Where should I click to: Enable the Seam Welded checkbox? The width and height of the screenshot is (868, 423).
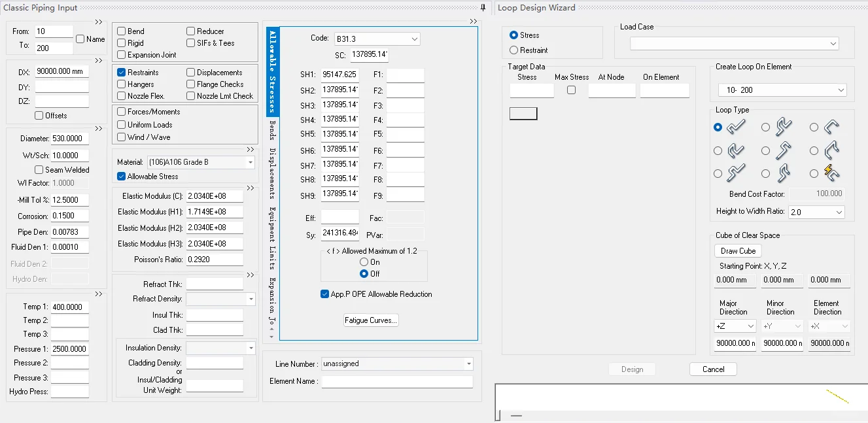coord(39,170)
